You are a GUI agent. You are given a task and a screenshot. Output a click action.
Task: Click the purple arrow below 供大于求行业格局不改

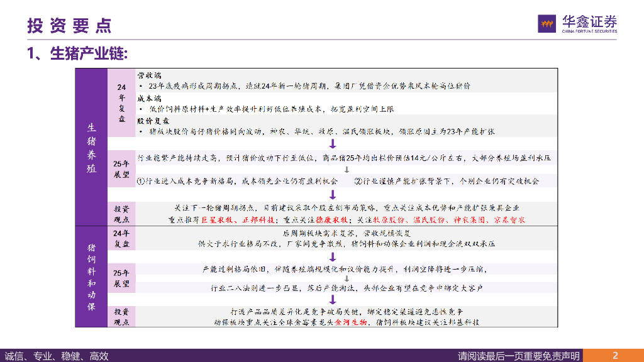click(333, 255)
